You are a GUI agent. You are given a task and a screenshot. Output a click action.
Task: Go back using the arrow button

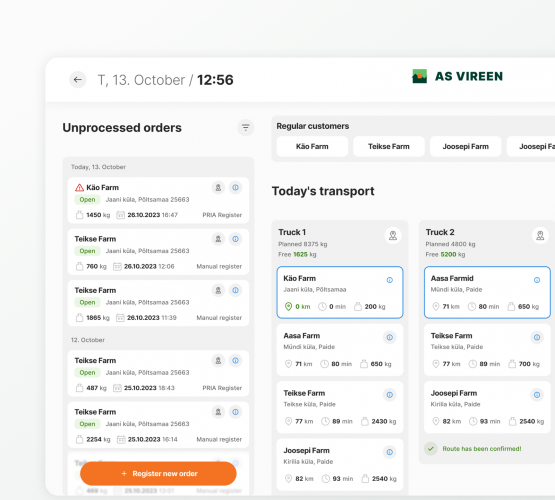[78, 80]
